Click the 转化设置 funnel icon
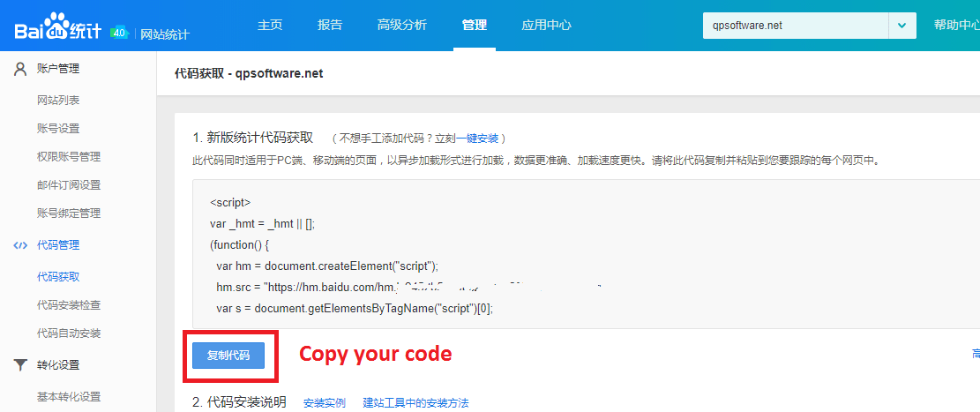Image resolution: width=980 pixels, height=412 pixels. (20, 364)
